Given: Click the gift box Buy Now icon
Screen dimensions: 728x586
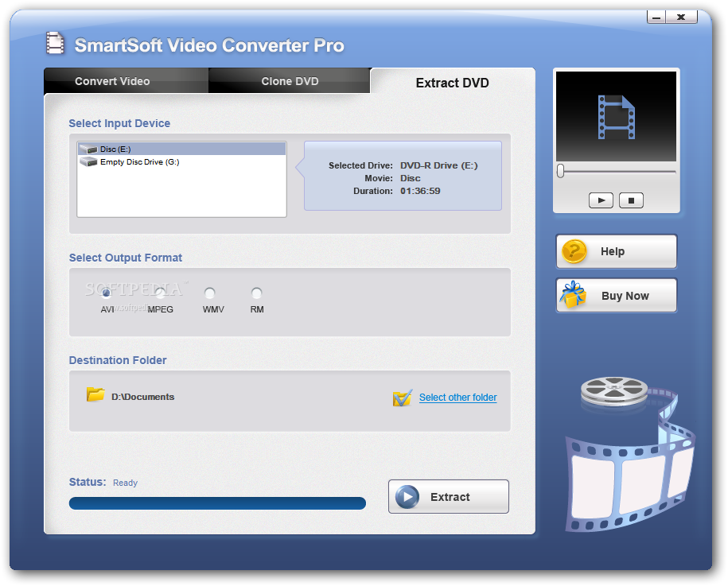Looking at the screenshot, I should pyautogui.click(x=573, y=295).
